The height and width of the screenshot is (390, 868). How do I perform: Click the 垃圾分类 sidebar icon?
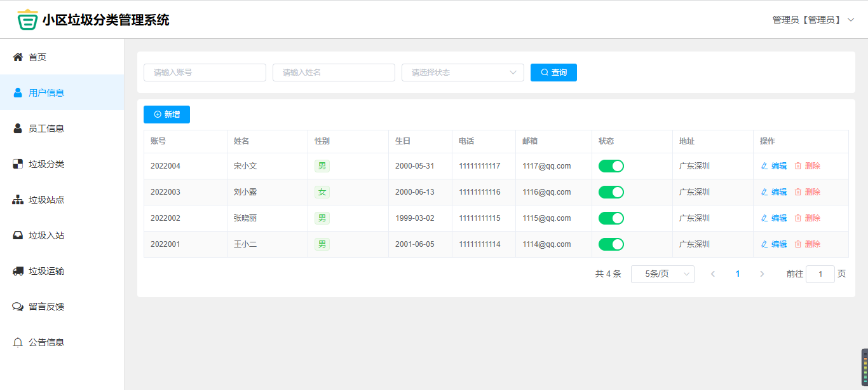pos(18,164)
